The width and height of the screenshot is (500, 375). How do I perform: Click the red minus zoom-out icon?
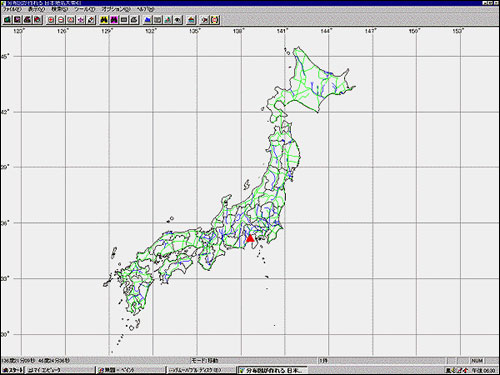(61, 20)
